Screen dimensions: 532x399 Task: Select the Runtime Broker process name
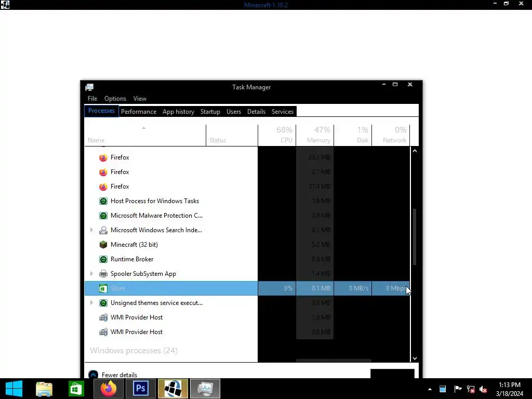[x=132, y=259]
